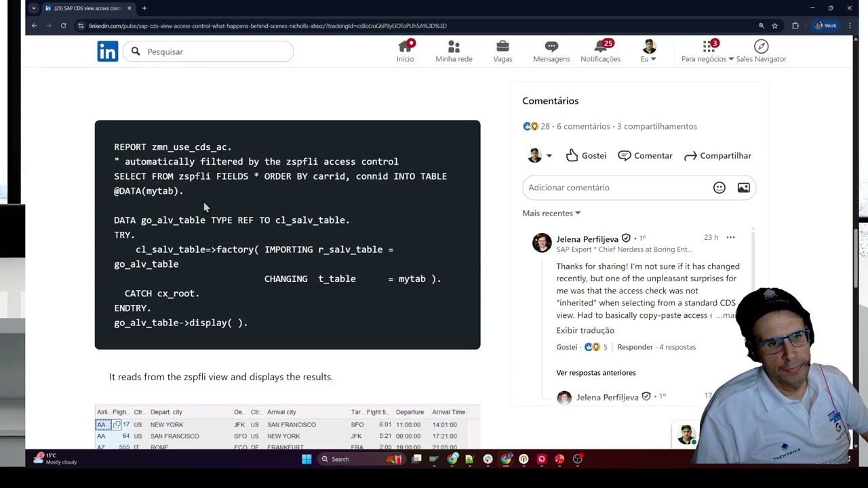Click Comentar button
Screen dimensions: 868x488
click(645, 156)
